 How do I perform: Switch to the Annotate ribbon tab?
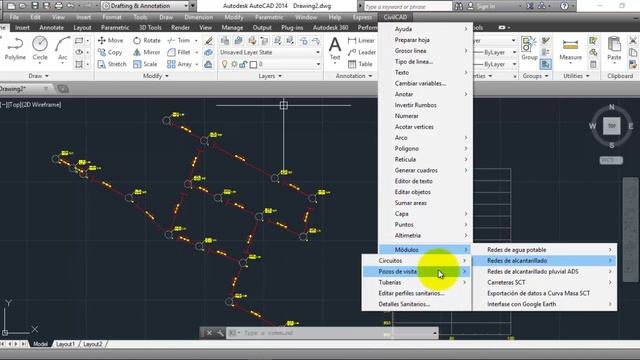[51, 27]
